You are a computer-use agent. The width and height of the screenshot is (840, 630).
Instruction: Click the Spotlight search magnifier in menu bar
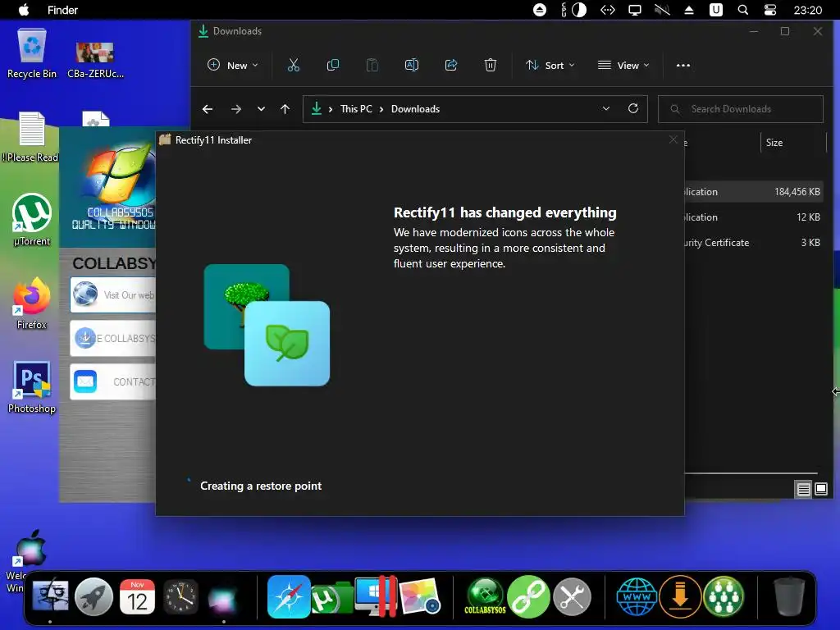pos(743,10)
